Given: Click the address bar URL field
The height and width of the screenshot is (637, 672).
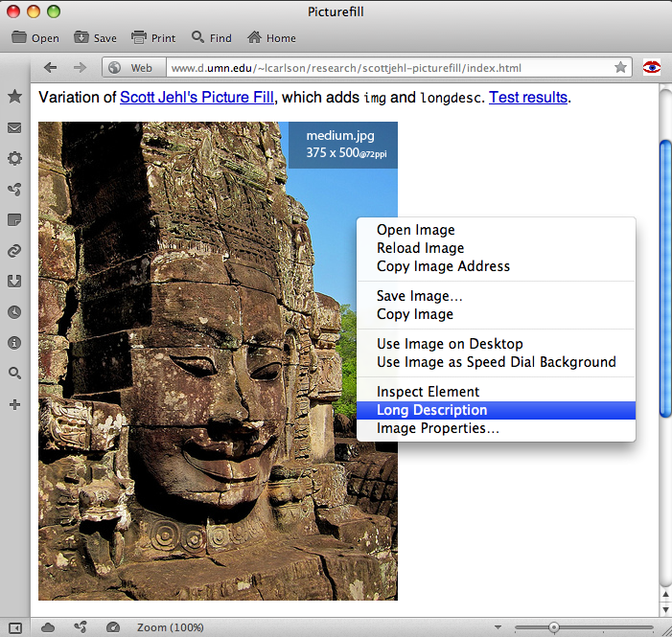Looking at the screenshot, I should pyautogui.click(x=383, y=68).
